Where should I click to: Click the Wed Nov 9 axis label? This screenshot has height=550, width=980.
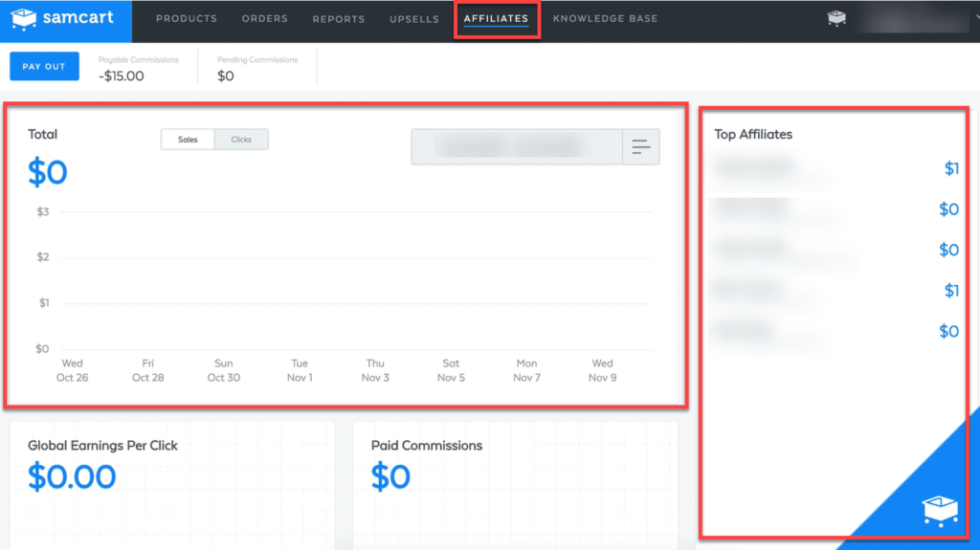click(x=603, y=370)
